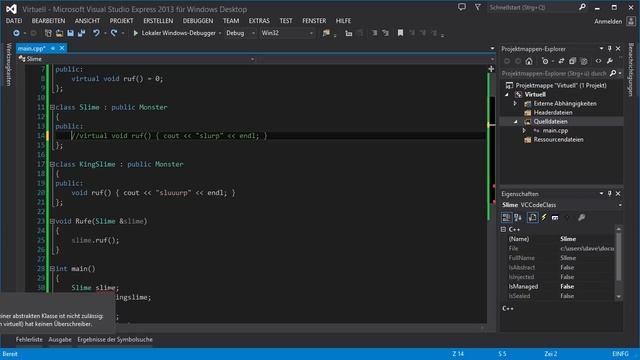640x360 pixels.
Task: Collapse the void Rufe function outline
Action: (x=52, y=221)
